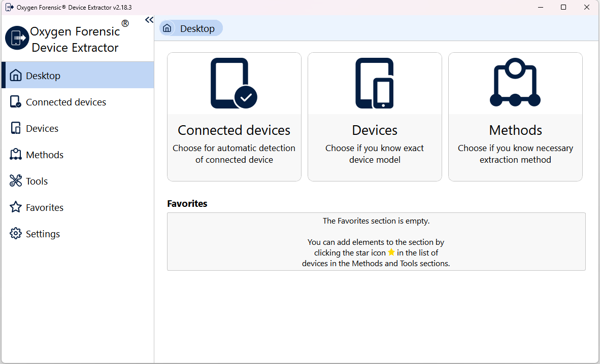Close the Device Extractor window
Image resolution: width=600 pixels, height=364 pixels.
[x=587, y=7]
